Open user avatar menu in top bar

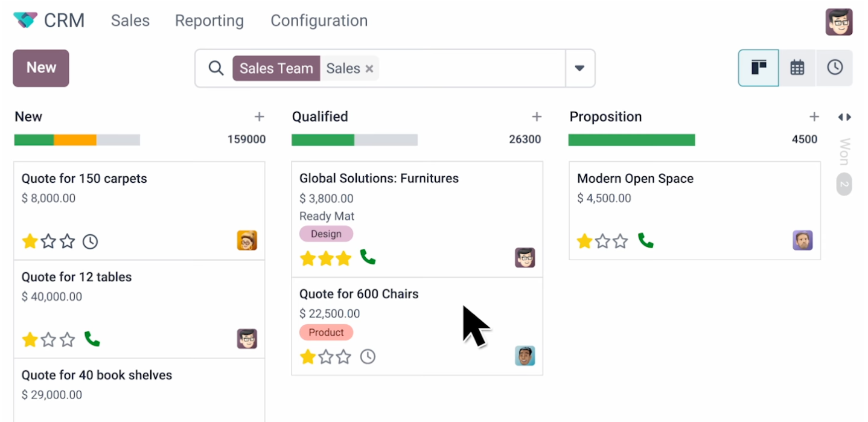pyautogui.click(x=838, y=22)
